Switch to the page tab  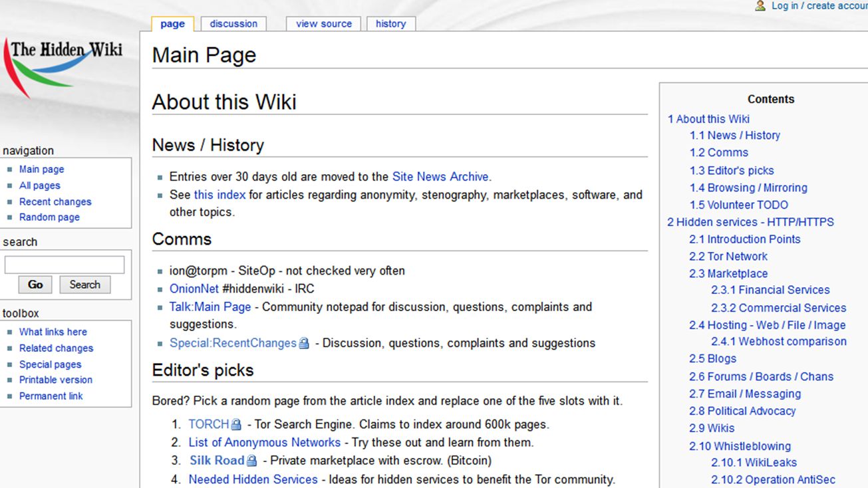172,24
